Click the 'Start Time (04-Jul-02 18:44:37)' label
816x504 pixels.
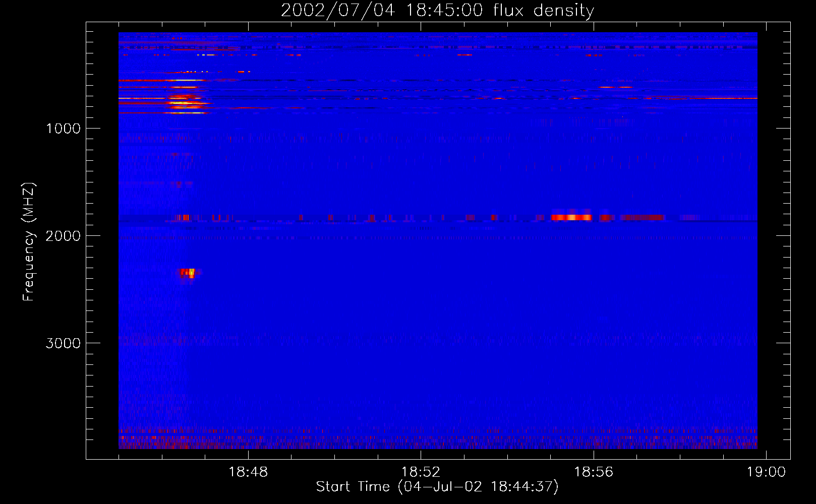437,487
